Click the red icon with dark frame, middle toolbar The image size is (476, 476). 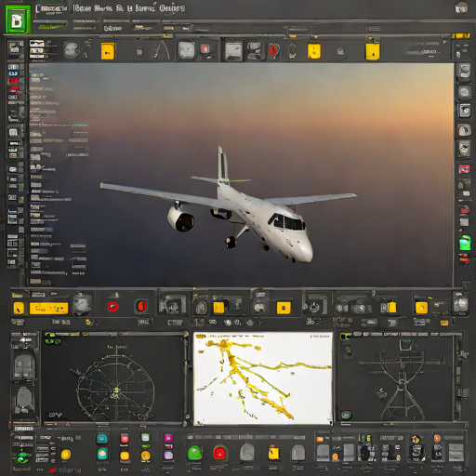141,306
